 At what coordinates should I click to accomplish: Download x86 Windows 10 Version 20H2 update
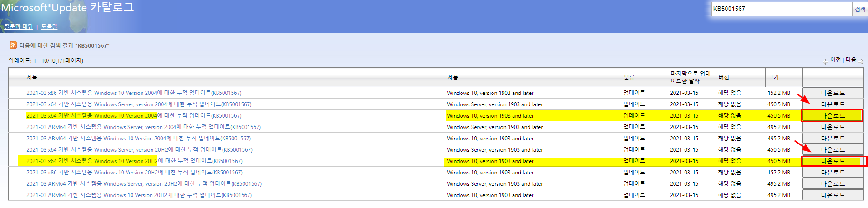tap(832, 172)
